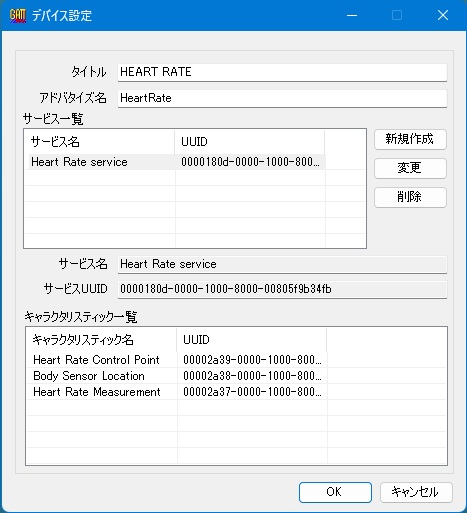
Task: Focus the アドバタイズ名 field containing HeartRate
Action: [x=282, y=98]
